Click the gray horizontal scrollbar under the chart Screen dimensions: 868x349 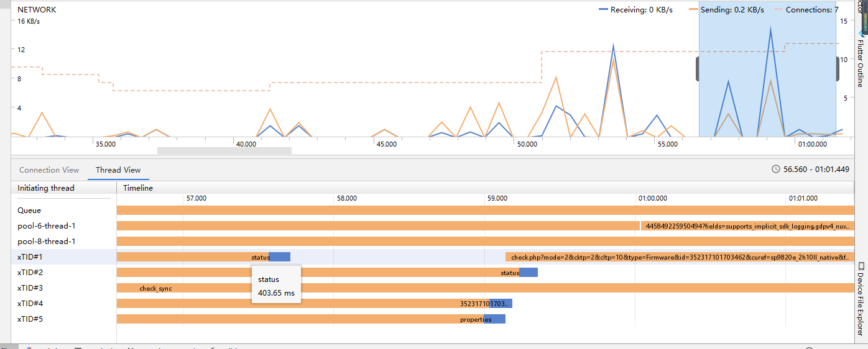coord(224,150)
